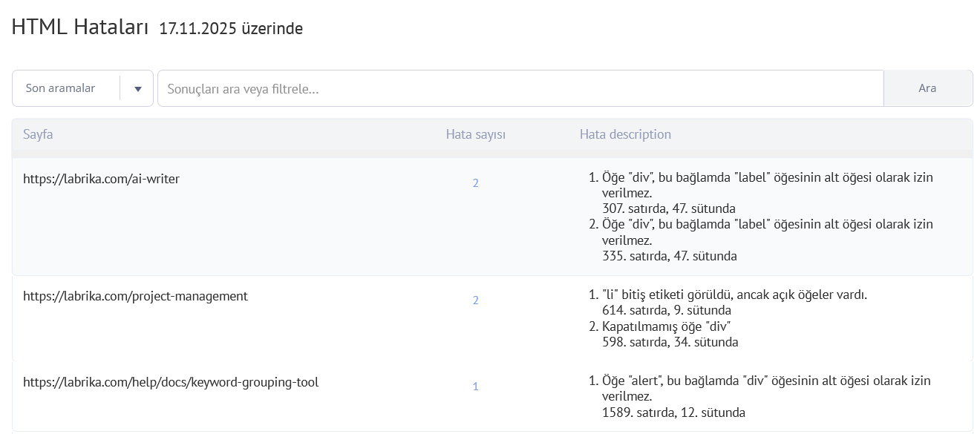The height and width of the screenshot is (434, 980).
Task: Click the Hata description column header
Action: [x=626, y=134]
